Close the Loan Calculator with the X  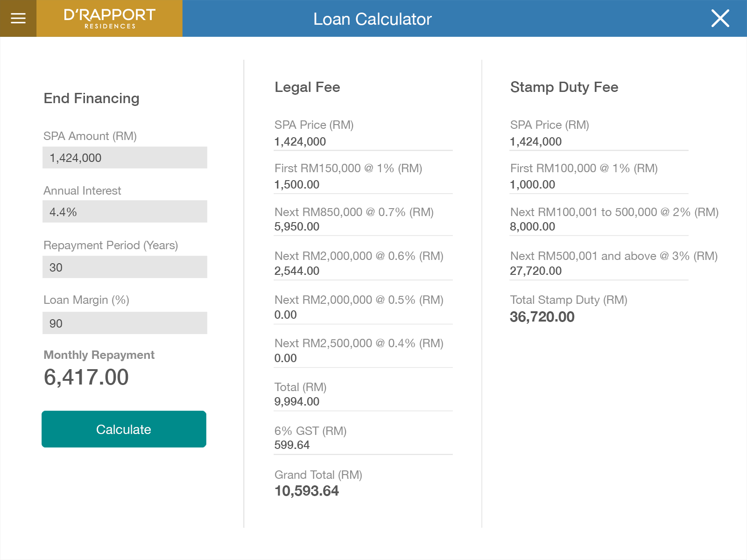pos(720,18)
